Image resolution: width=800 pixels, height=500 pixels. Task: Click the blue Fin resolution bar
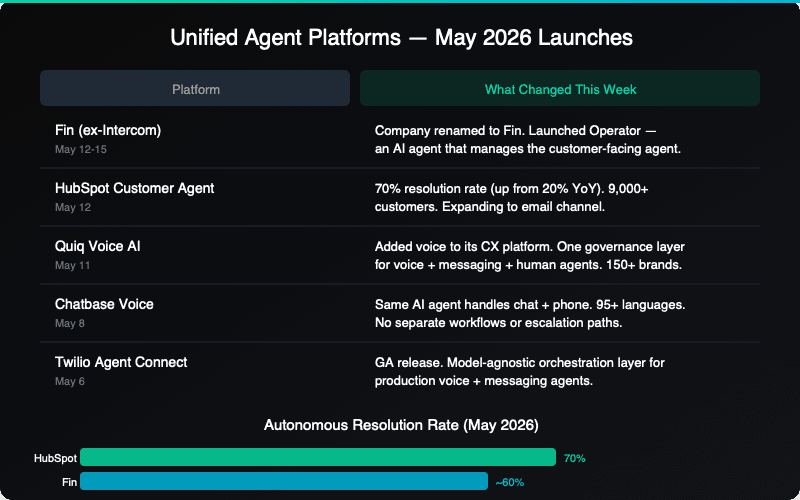coord(284,481)
